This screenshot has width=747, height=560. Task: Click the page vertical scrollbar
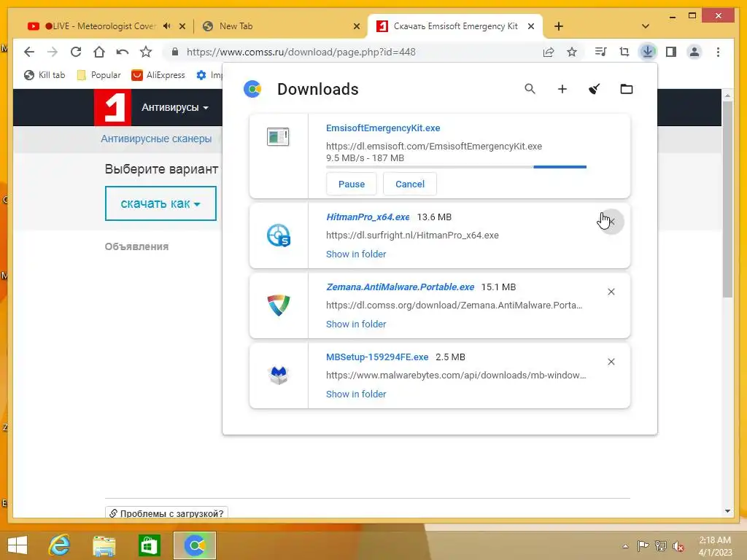(727, 200)
